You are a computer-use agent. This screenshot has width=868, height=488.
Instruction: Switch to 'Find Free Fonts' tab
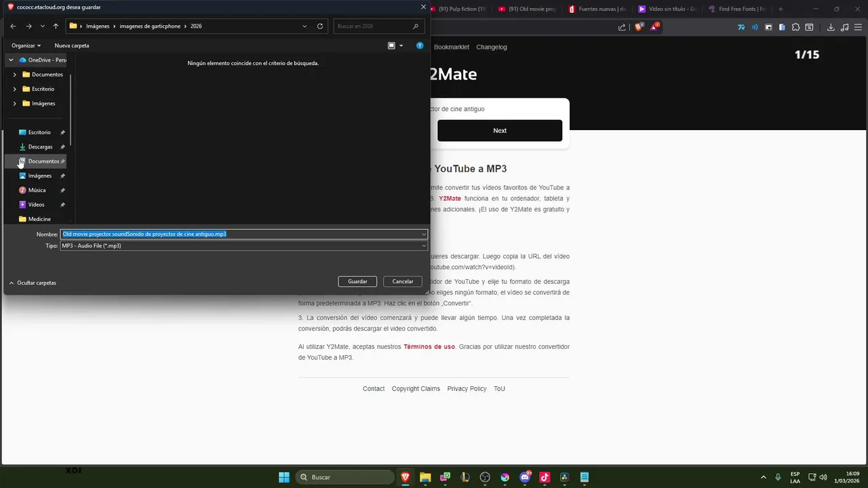coord(736,9)
